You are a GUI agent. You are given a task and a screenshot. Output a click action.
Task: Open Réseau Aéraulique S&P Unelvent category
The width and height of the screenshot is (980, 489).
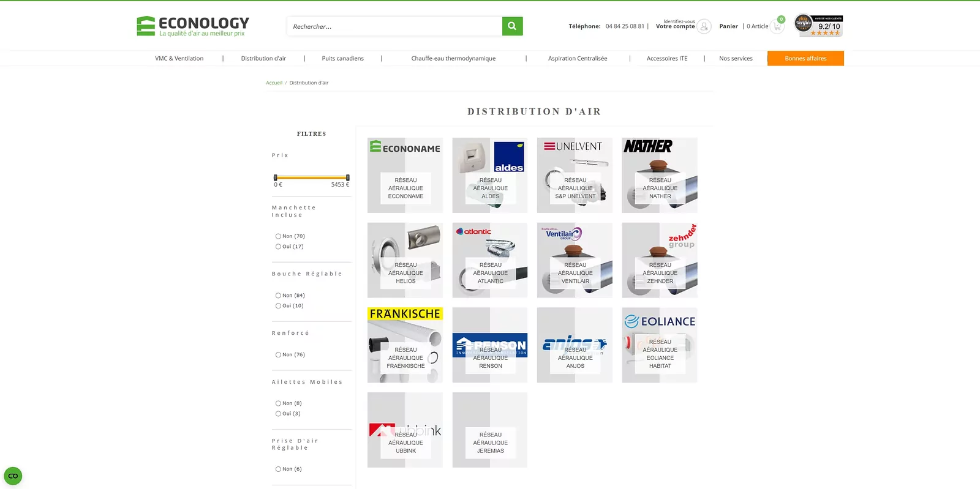tap(575, 175)
